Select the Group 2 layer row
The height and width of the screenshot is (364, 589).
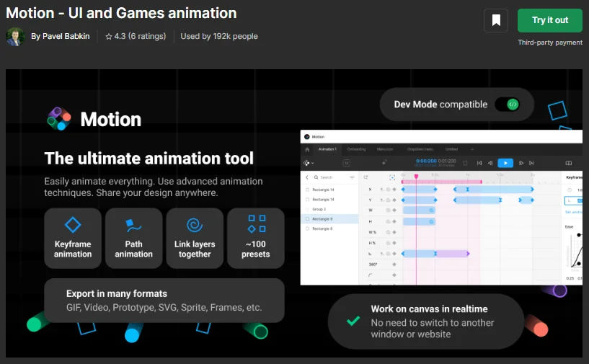point(329,209)
